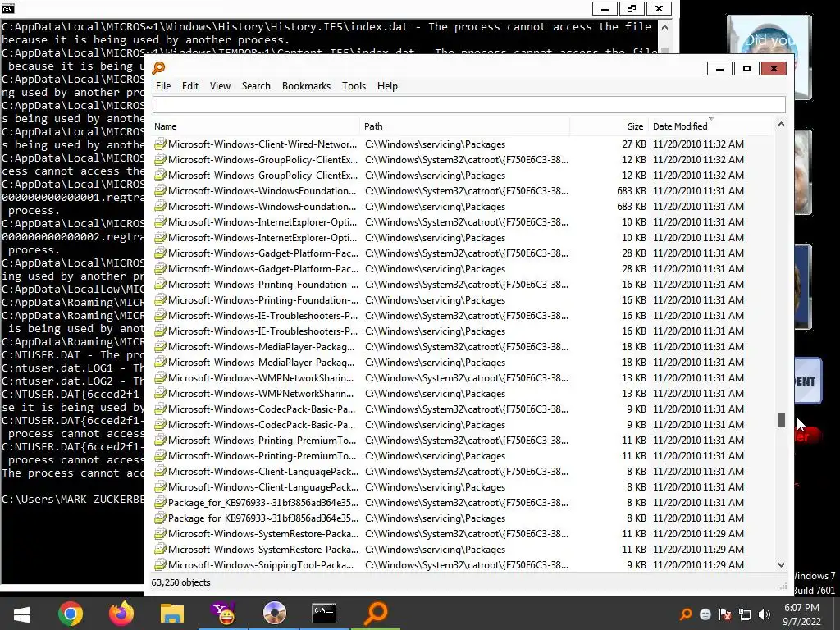Image resolution: width=840 pixels, height=630 pixels.
Task: Select Microsoft-Windows-CodecPack-Basic-Pa servicing\Packages file name
Action: pyautogui.click(x=262, y=424)
